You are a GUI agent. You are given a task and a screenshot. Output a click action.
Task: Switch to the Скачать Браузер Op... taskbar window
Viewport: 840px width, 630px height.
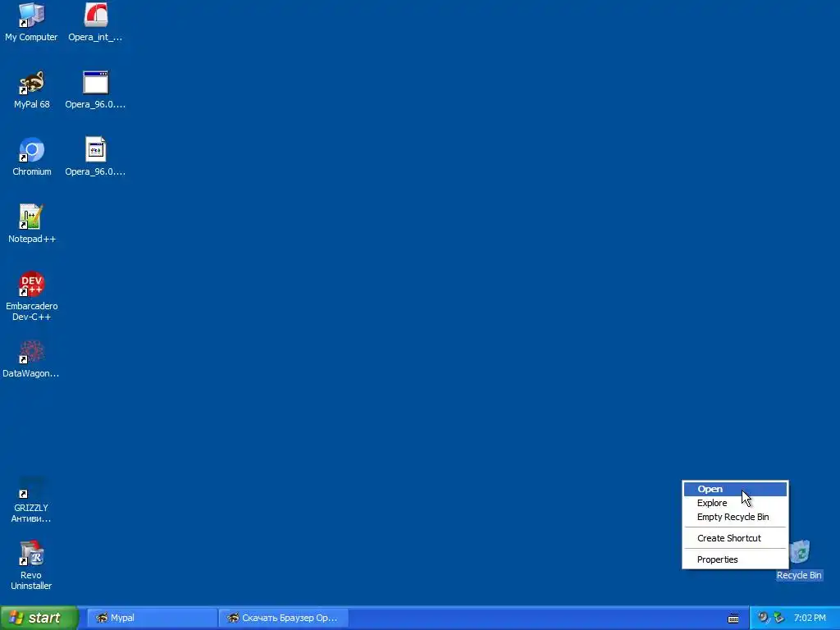[284, 618]
